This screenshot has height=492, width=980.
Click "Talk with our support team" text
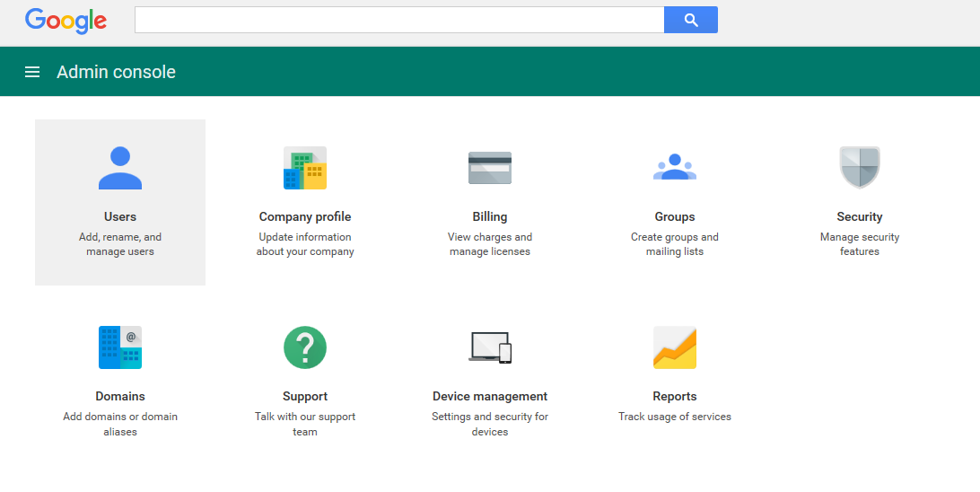305,424
